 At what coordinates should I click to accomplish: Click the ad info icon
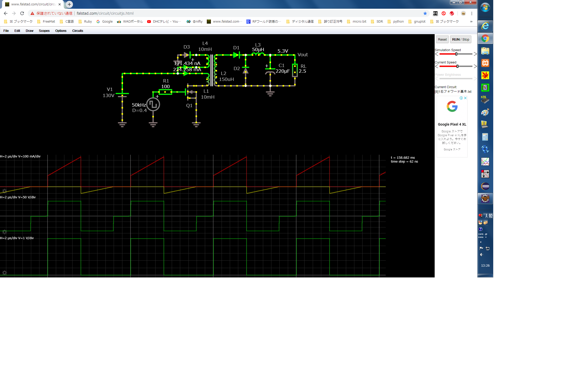461,98
